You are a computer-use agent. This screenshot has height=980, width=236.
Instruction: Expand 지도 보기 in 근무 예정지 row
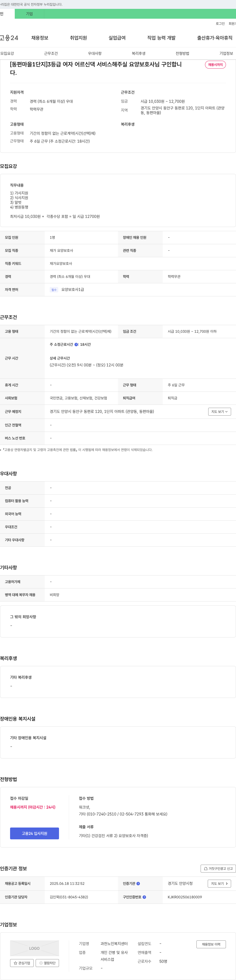pyautogui.click(x=220, y=412)
